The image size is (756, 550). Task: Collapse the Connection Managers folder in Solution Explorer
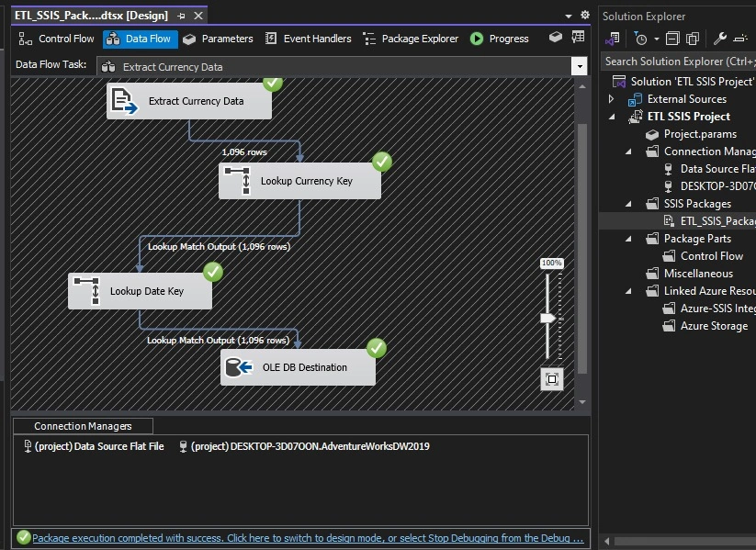[628, 152]
